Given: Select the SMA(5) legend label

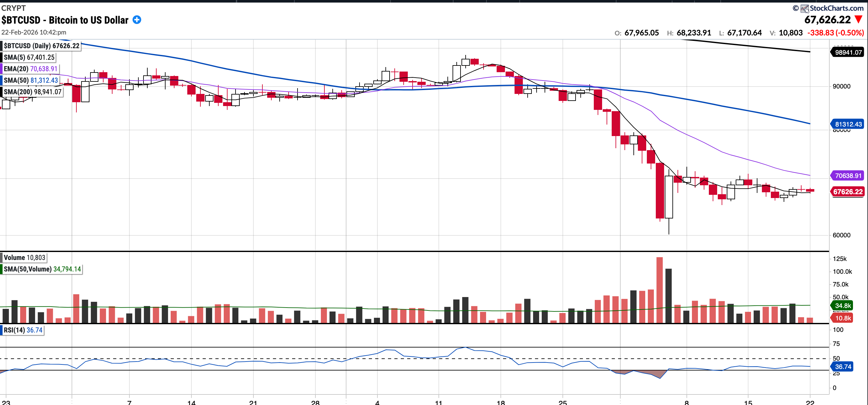Looking at the screenshot, I should (29, 57).
